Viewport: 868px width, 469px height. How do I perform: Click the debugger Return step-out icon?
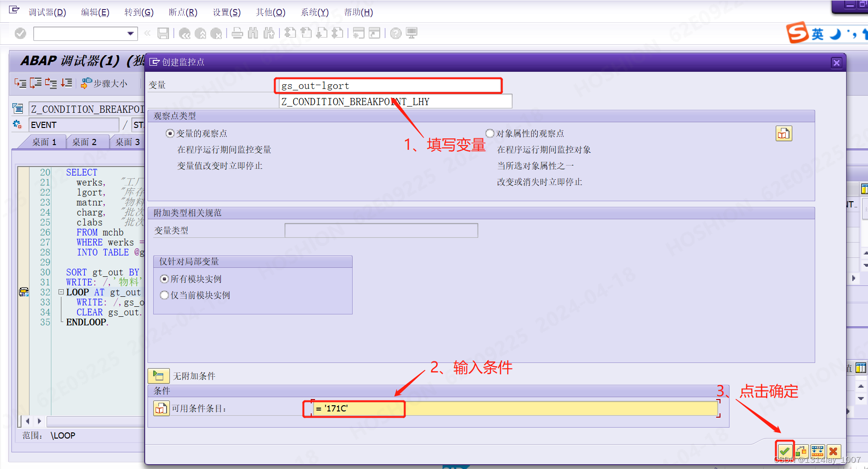pos(51,83)
